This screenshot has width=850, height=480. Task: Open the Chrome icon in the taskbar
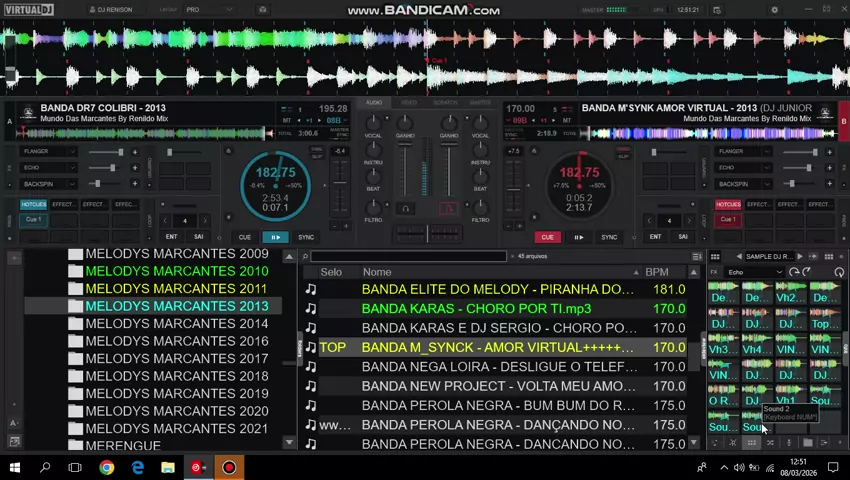[106, 467]
